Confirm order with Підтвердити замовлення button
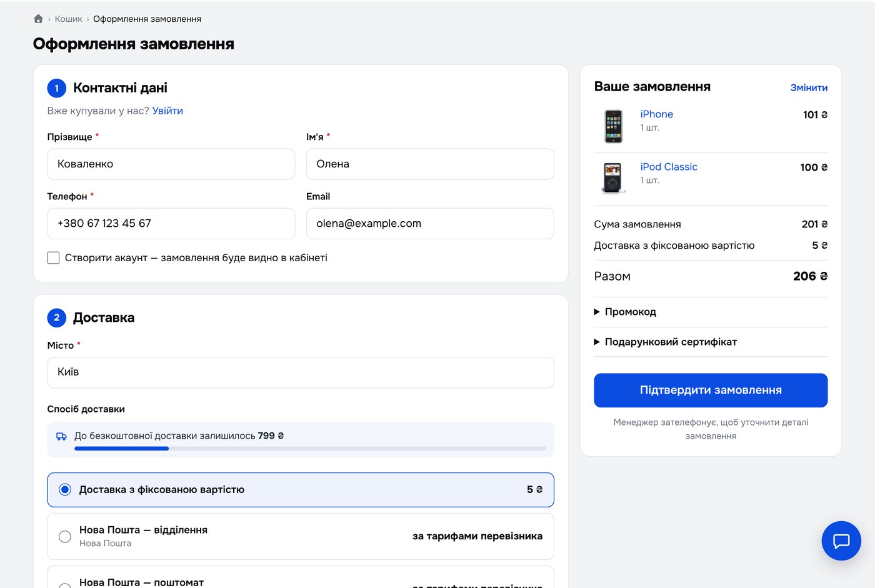This screenshot has width=875, height=588. 711,390
